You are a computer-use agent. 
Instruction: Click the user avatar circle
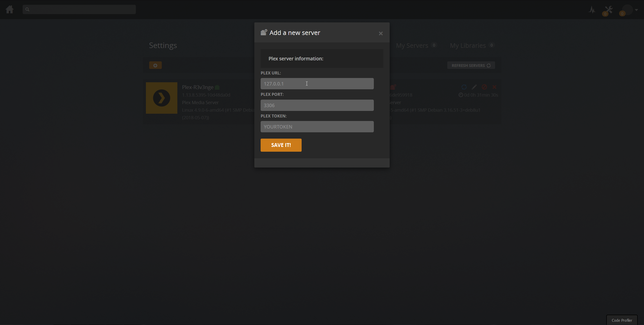coord(627,10)
